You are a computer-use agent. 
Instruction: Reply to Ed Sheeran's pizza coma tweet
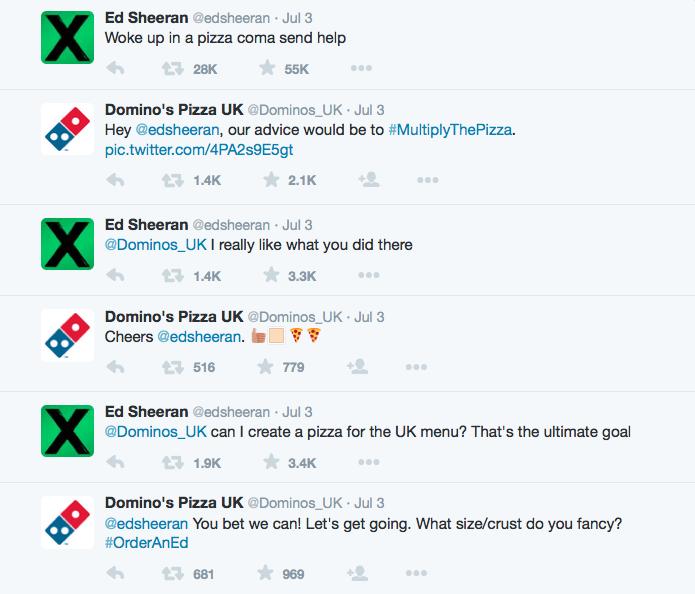(x=115, y=68)
